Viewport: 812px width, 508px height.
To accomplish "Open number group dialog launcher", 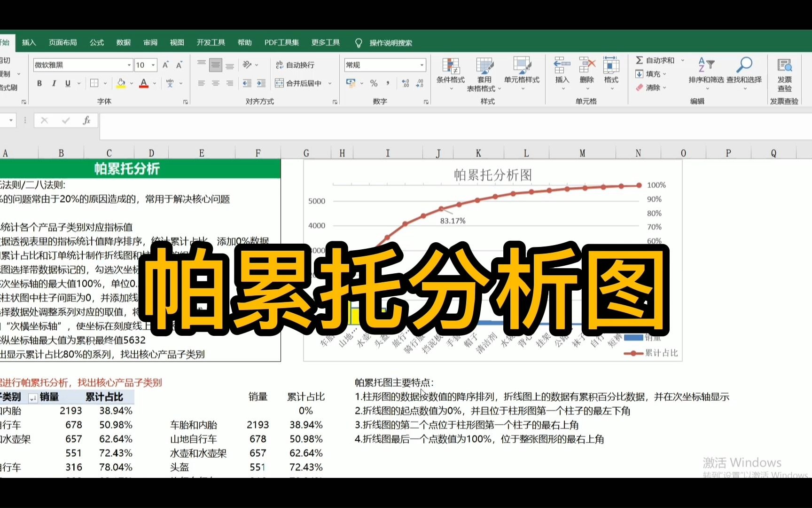I will (426, 102).
